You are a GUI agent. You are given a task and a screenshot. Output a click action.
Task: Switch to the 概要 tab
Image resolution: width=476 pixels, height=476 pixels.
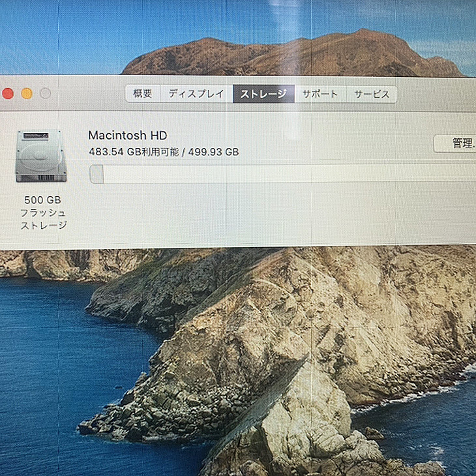(x=143, y=93)
